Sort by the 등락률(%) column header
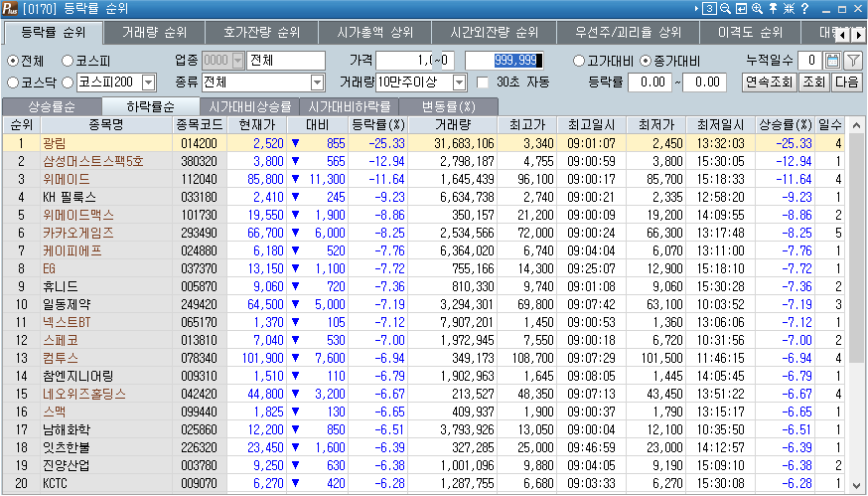 (377, 124)
